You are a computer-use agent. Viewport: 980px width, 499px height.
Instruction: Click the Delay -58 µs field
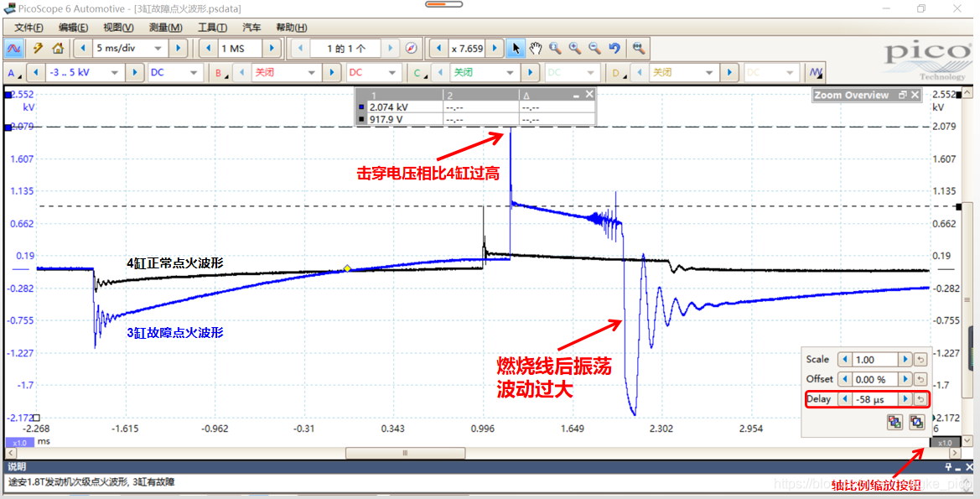point(874,398)
